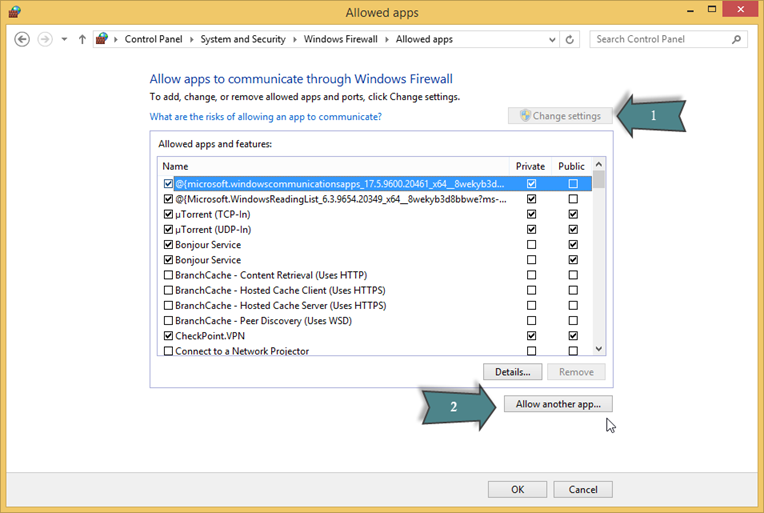This screenshot has width=764, height=513.
Task: Select the CheckPoint.VPN row
Action: (x=375, y=336)
